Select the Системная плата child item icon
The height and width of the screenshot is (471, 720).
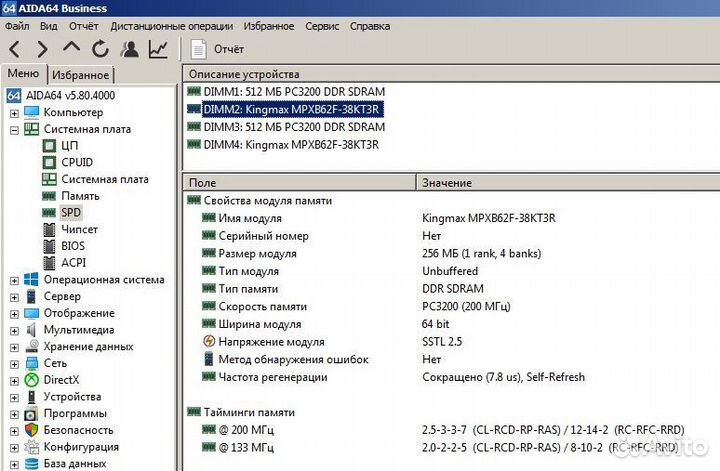tap(49, 179)
